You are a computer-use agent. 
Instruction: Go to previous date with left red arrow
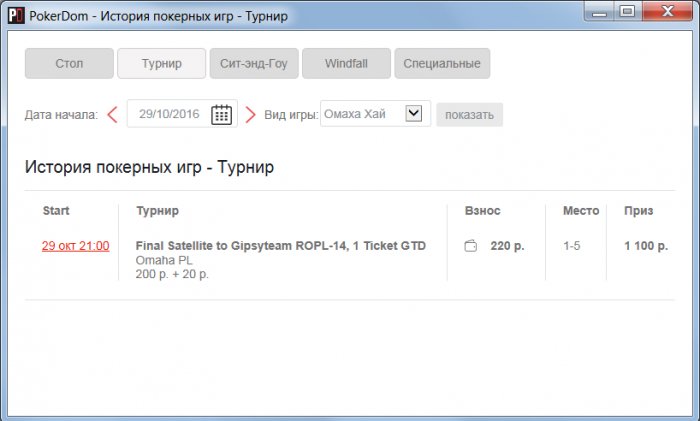tap(112, 115)
